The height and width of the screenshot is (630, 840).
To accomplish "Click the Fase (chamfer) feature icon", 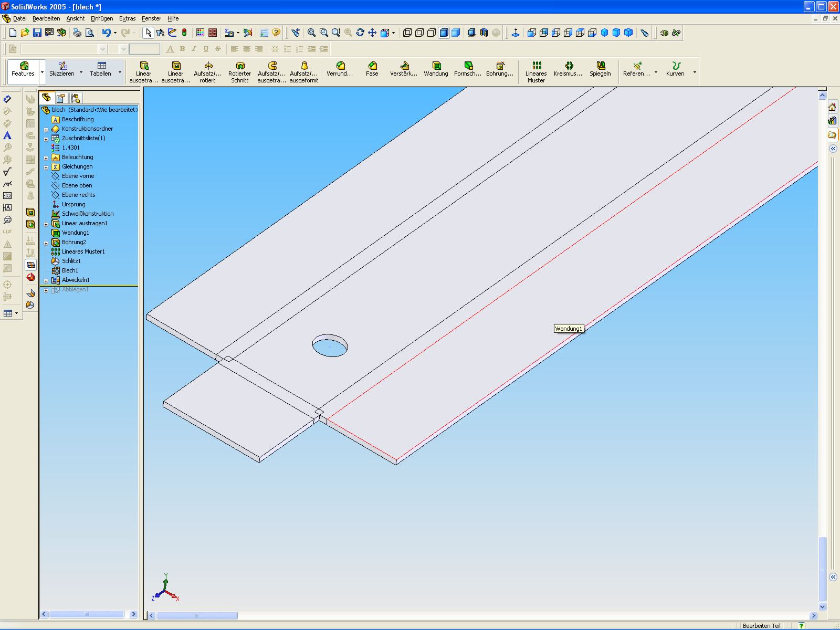I will pos(372,69).
